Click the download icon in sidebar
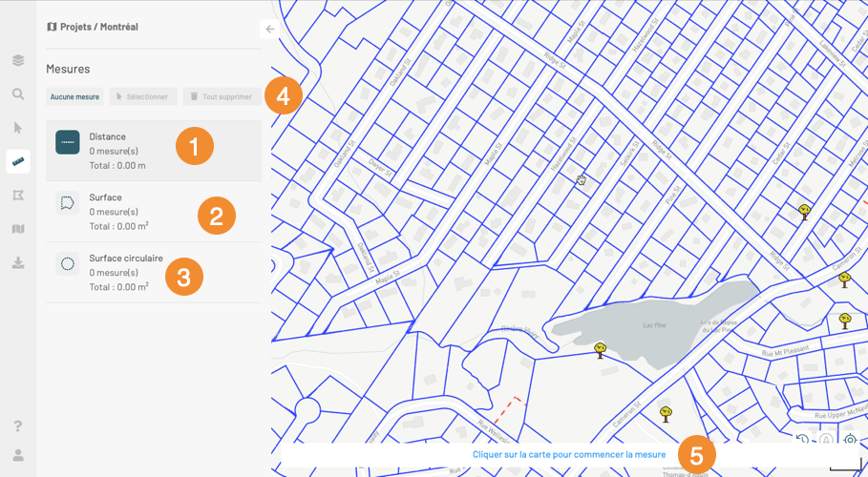The image size is (868, 477). (18, 262)
